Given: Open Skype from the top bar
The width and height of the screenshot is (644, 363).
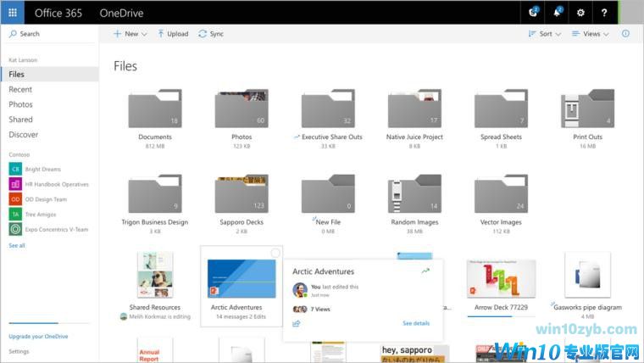Looking at the screenshot, I should tap(533, 13).
